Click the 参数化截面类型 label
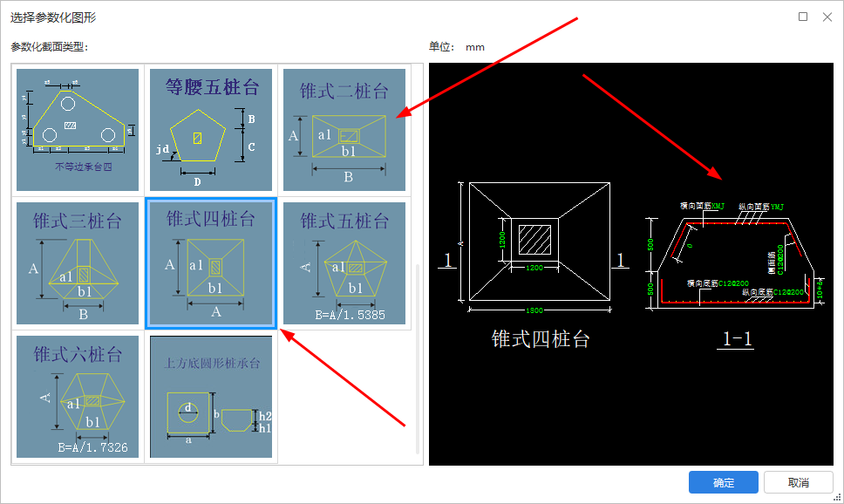This screenshot has height=504, width=844. tap(50, 47)
